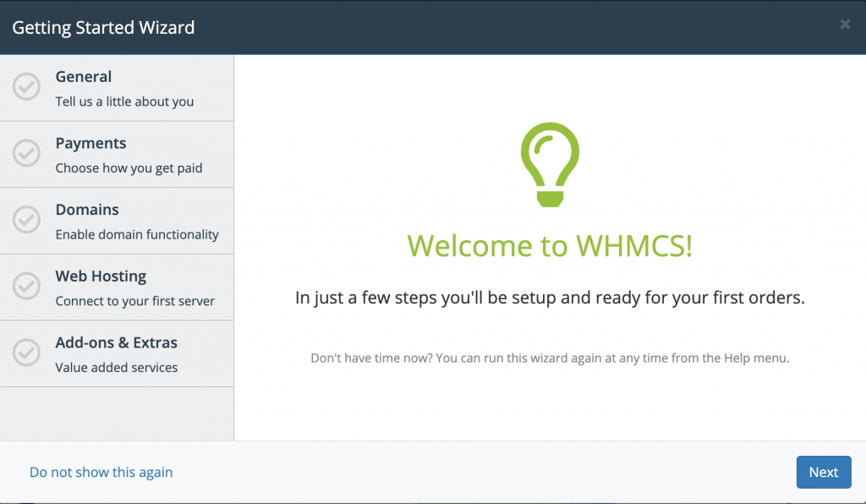Click Next to begin the wizard
This screenshot has height=504, width=866.
pyautogui.click(x=823, y=472)
